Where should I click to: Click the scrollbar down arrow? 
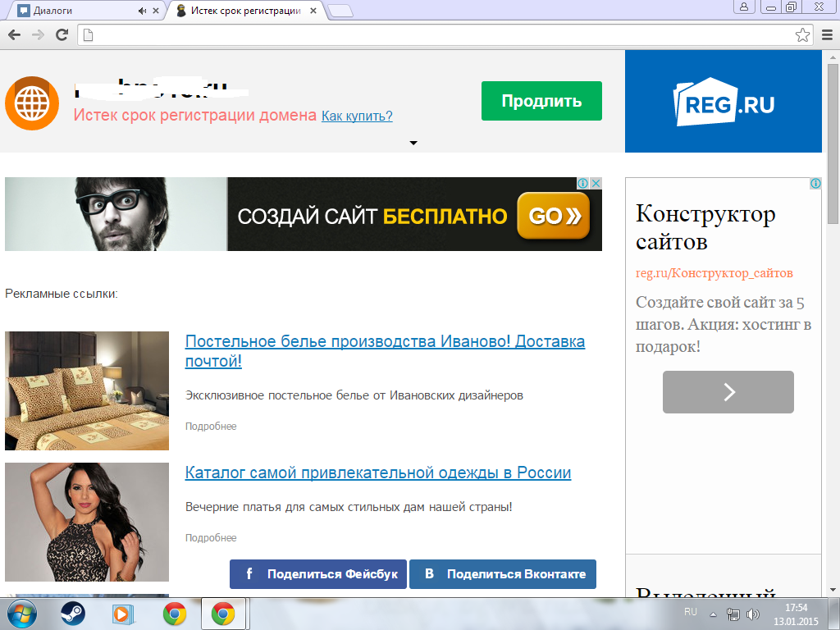pos(833,590)
